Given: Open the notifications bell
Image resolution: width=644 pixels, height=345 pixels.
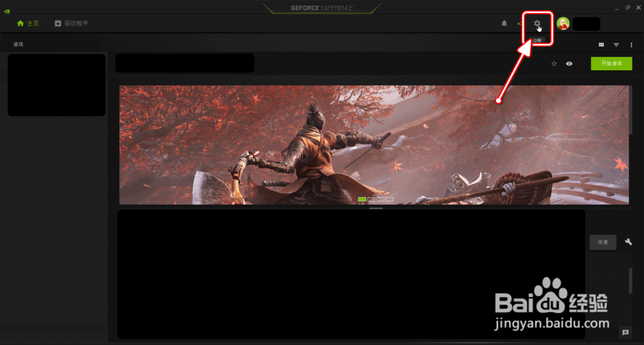Looking at the screenshot, I should [504, 23].
